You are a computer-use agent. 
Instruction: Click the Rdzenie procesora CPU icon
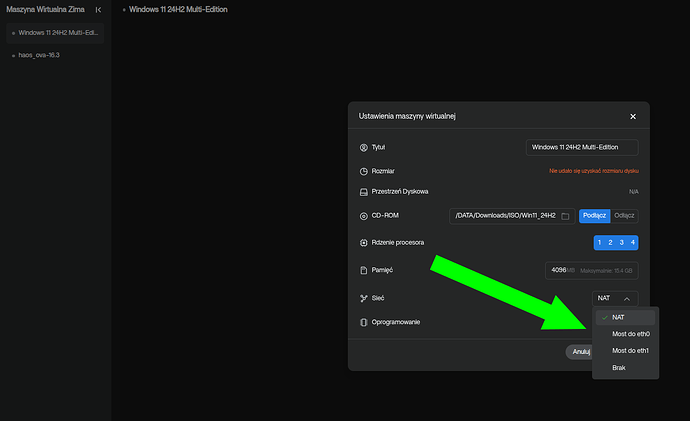(364, 243)
